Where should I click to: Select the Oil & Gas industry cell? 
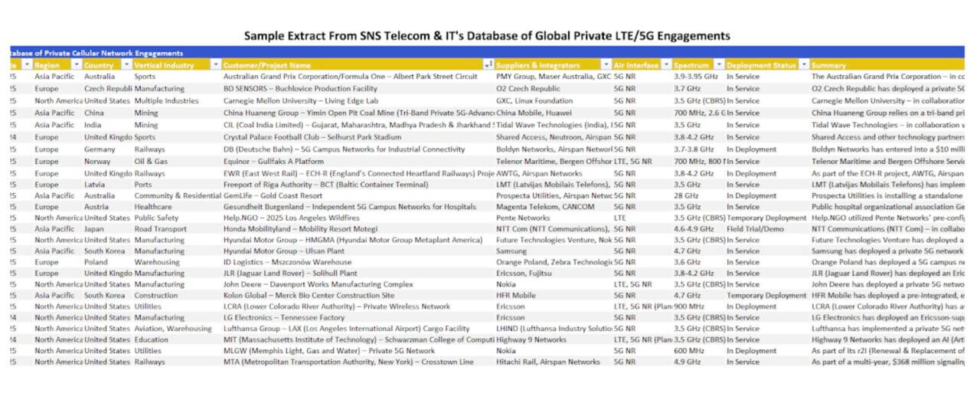(x=152, y=162)
